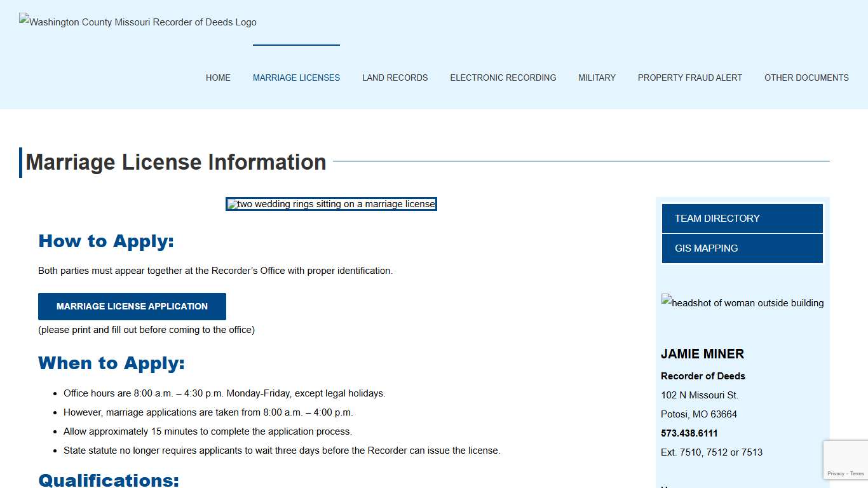Click the Marriage License Information page heading
This screenshot has width=868, height=488.
click(x=176, y=163)
